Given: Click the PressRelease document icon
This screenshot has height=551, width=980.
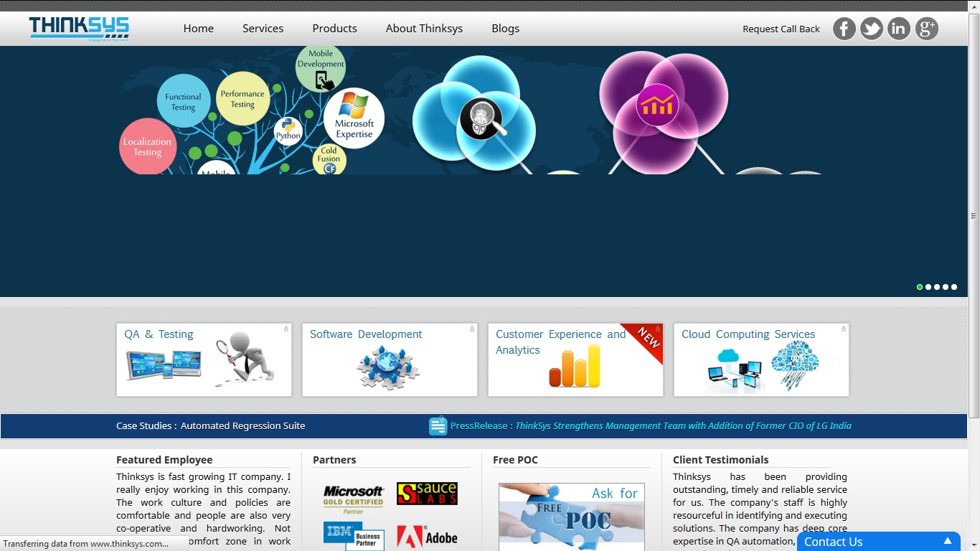Looking at the screenshot, I should pyautogui.click(x=438, y=426).
